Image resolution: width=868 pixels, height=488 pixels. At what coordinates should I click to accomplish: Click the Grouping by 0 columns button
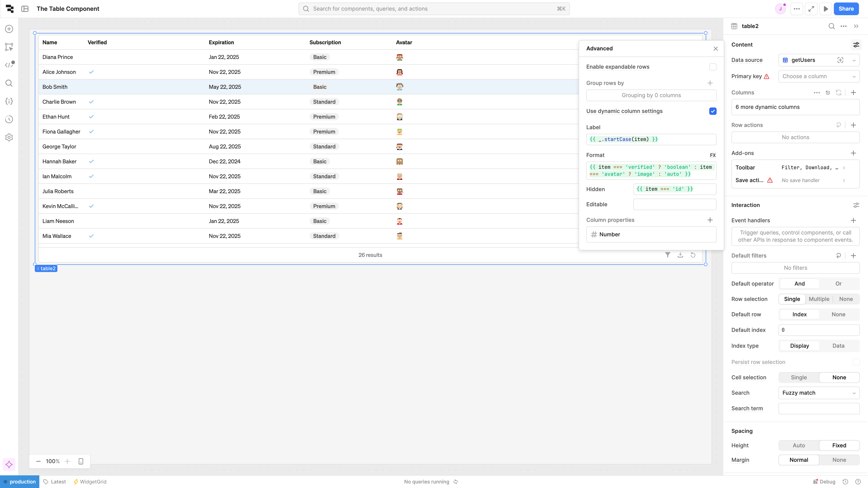[x=651, y=95]
